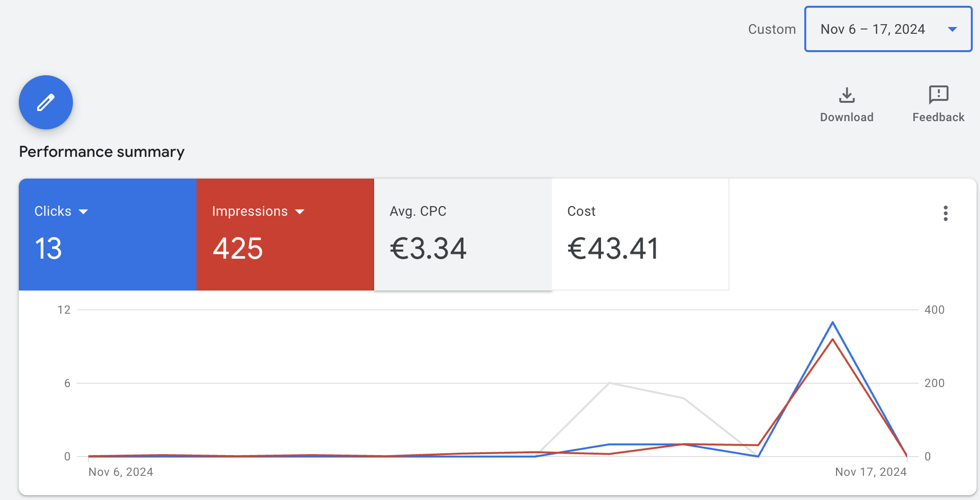This screenshot has width=980, height=500.
Task: Click the Download icon
Action: coord(847,95)
